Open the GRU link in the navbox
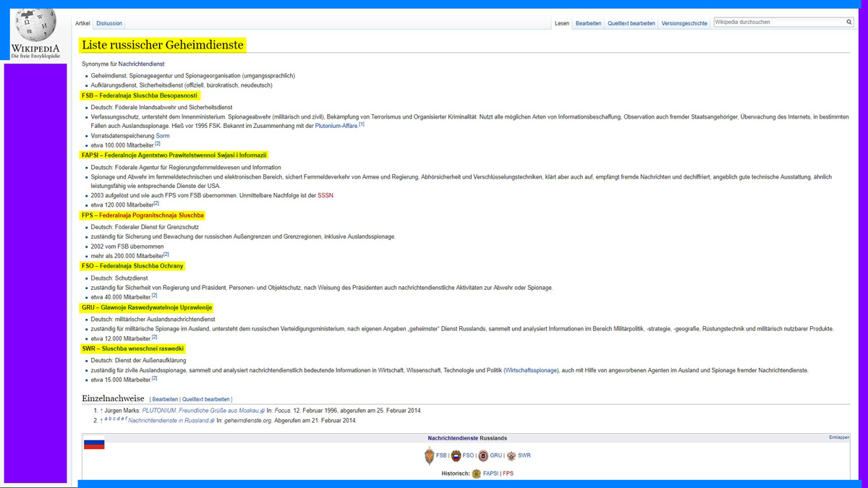The width and height of the screenshot is (868, 488). tap(495, 456)
